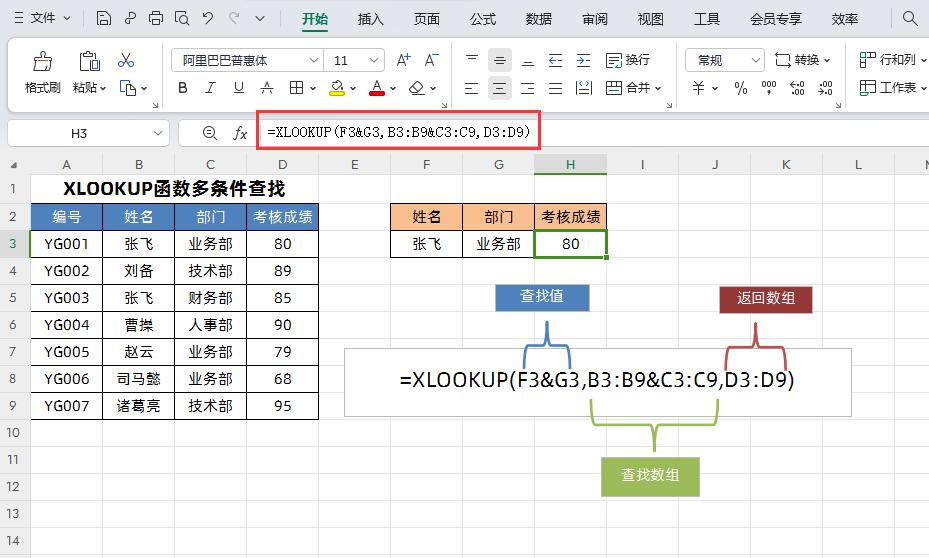Open the paste 粘贴 dropdown arrow
Image resolution: width=929 pixels, height=558 pixels.
(103, 88)
